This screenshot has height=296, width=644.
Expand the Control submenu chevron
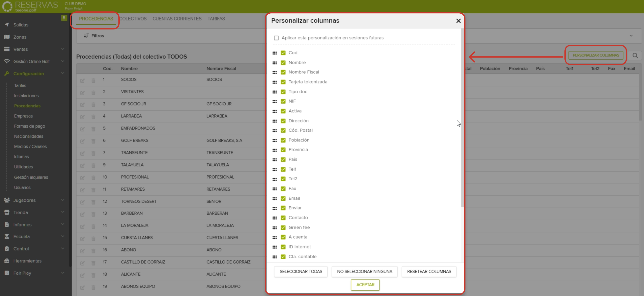[63, 248]
